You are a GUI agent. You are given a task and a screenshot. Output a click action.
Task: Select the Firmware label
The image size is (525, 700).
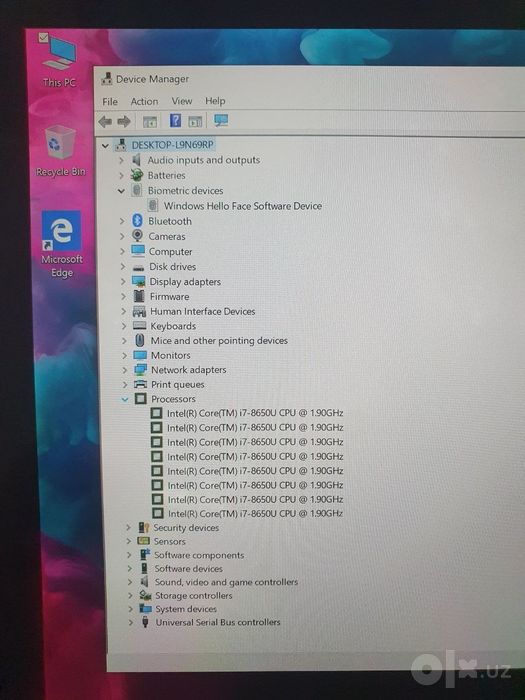(169, 296)
